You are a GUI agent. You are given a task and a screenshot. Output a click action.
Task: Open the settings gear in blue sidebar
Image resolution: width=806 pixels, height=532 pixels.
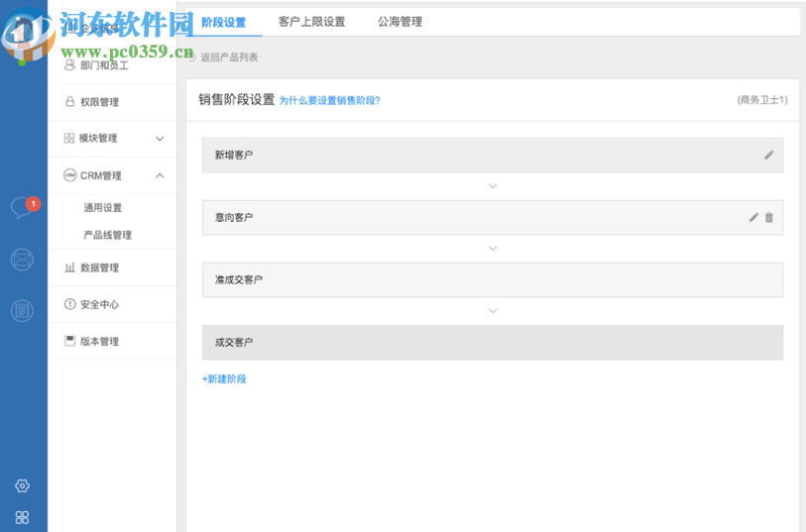pos(22,485)
